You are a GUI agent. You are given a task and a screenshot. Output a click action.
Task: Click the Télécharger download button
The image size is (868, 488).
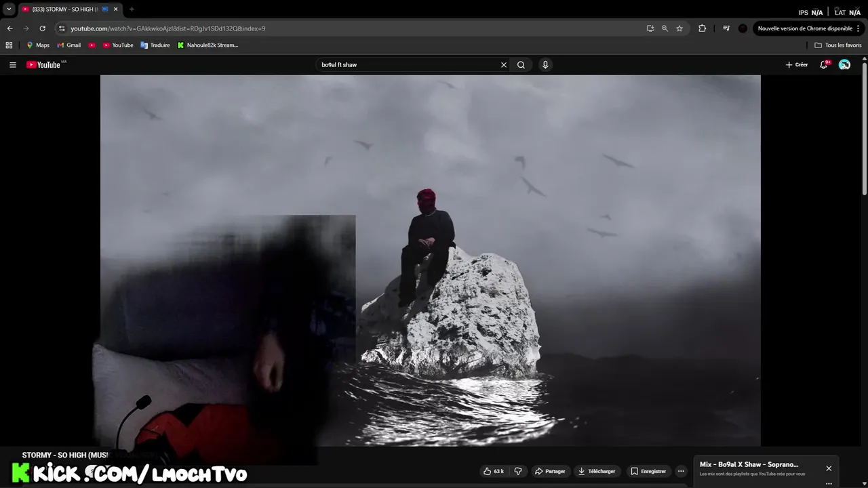click(597, 471)
